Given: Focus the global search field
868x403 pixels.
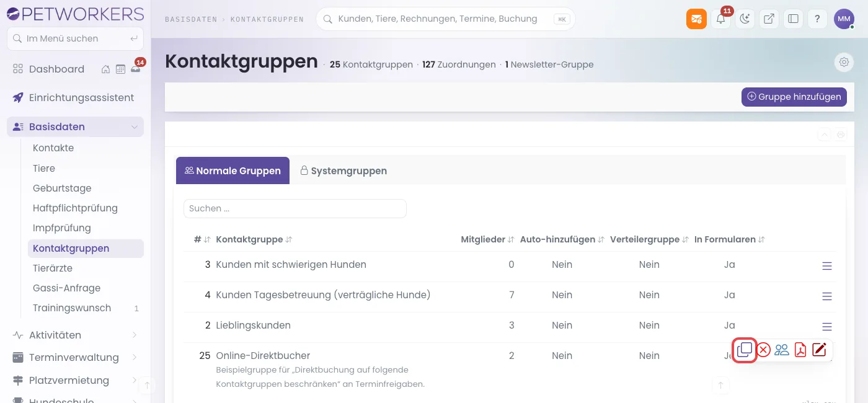Looking at the screenshot, I should point(446,19).
